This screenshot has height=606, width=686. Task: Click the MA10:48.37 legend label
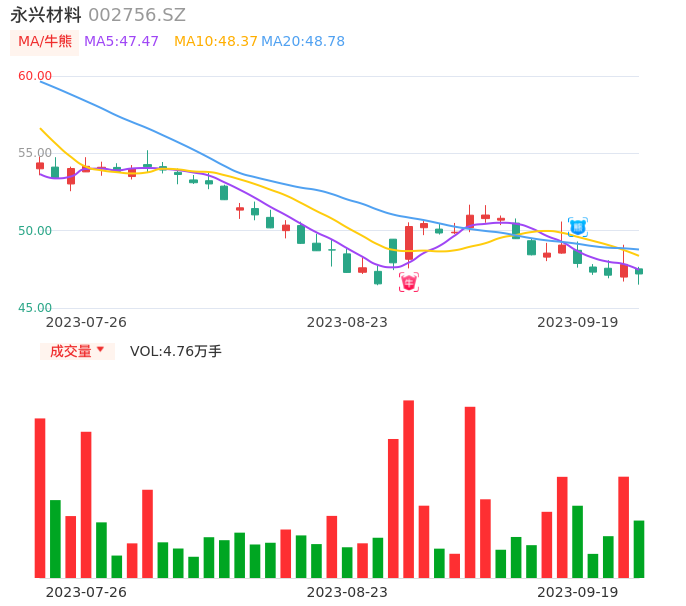point(216,41)
